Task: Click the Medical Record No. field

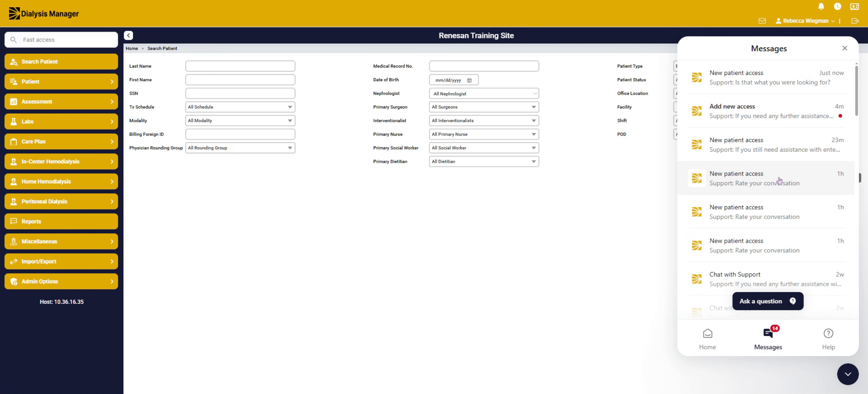Action: (x=484, y=66)
